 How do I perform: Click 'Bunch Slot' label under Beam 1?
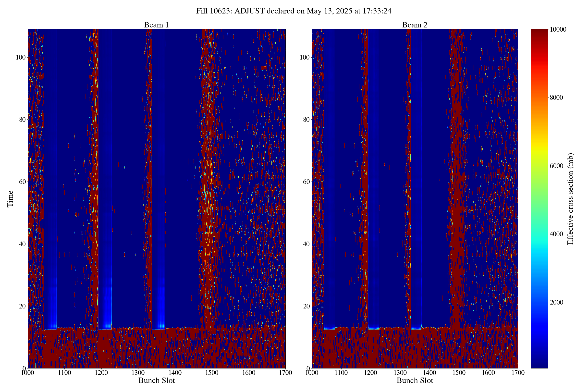[x=157, y=380]
